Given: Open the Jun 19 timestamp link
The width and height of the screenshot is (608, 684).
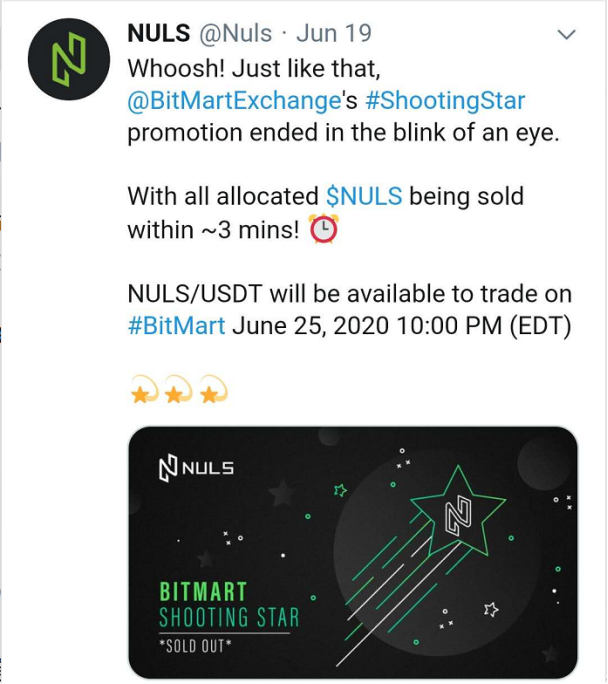Looking at the screenshot, I should tap(334, 33).
